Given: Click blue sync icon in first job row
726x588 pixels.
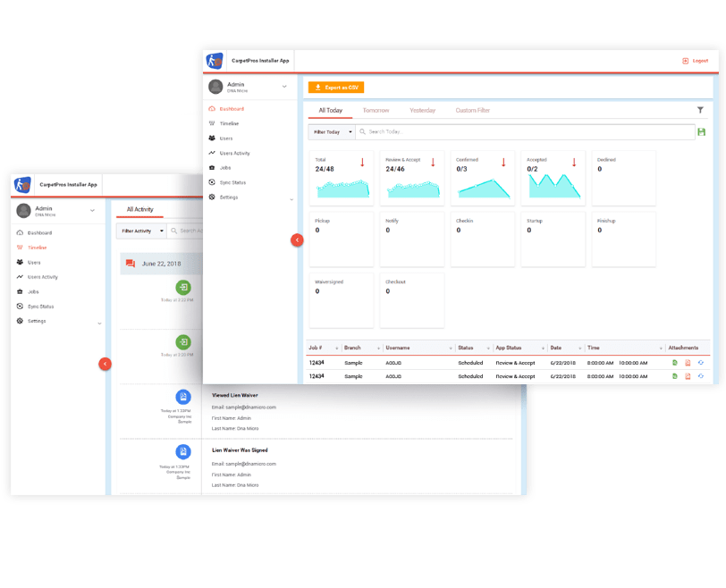Looking at the screenshot, I should 701,363.
